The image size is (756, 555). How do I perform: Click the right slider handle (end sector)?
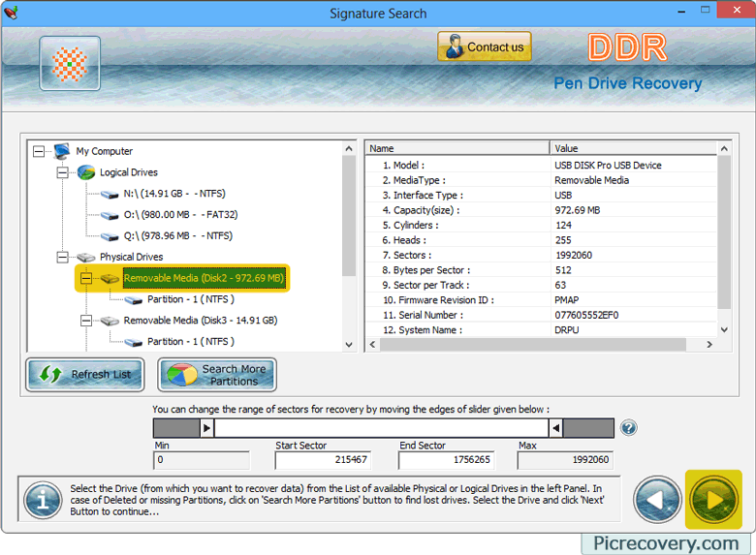(556, 428)
